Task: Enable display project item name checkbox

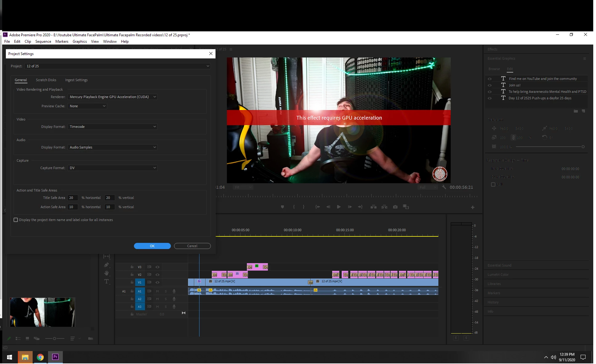Action: 16,220
